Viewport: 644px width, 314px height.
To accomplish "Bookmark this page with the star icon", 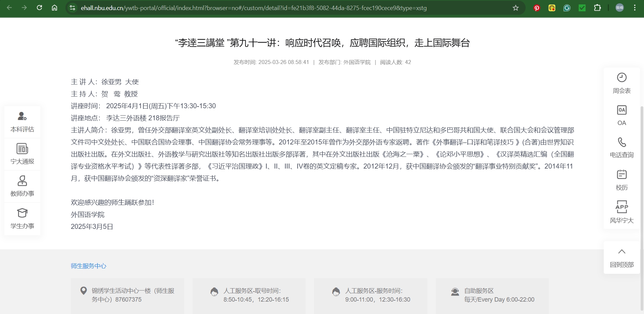I will [516, 8].
